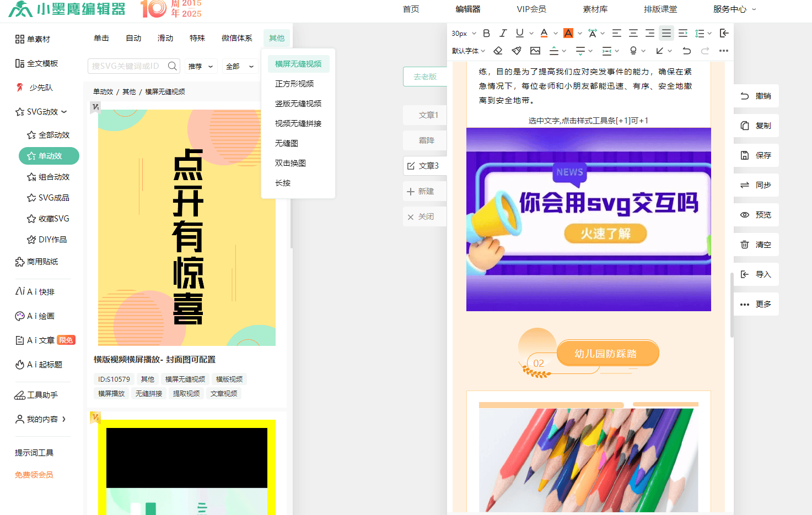This screenshot has height=515, width=812.
Task: Click the insert image icon
Action: click(x=535, y=51)
